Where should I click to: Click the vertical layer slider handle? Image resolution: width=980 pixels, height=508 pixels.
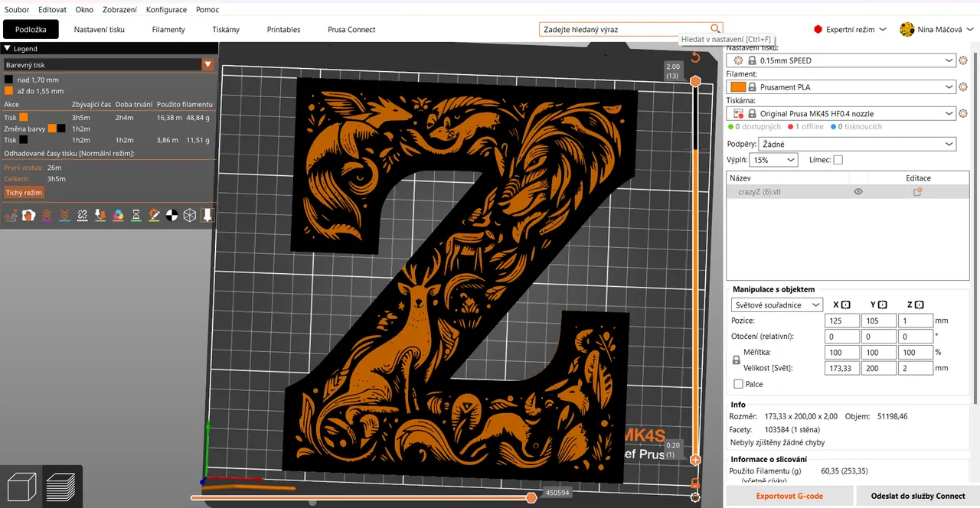coord(695,80)
